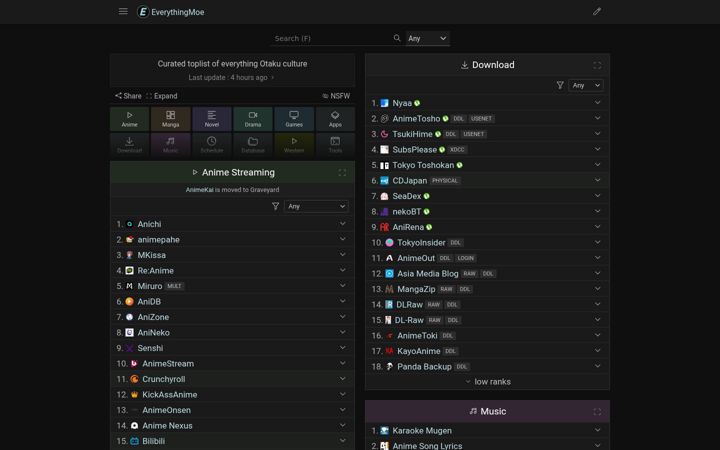Open the Anime category tile
This screenshot has width=720, height=450.
[x=129, y=119]
